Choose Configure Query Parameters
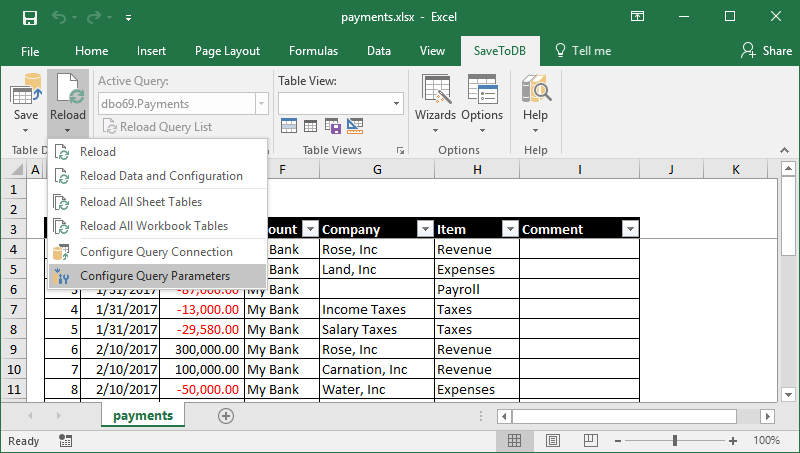This screenshot has height=453, width=800. pyautogui.click(x=158, y=276)
